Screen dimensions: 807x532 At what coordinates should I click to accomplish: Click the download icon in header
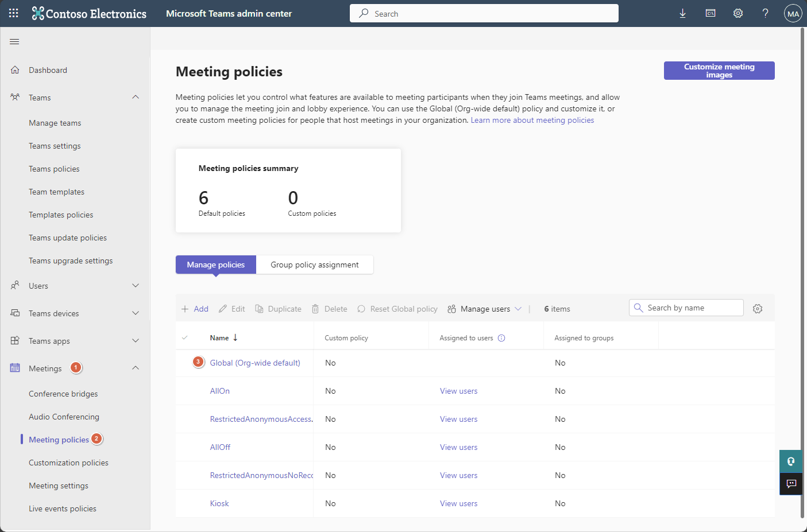[683, 13]
